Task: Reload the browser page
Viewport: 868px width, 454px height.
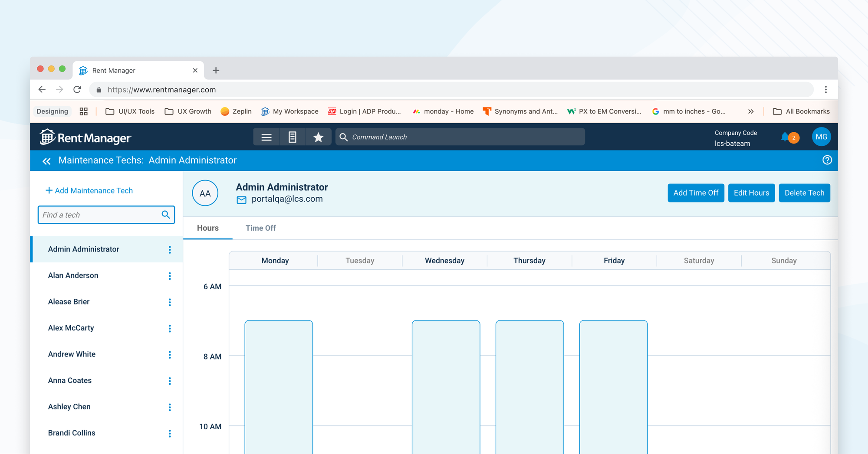Action: [x=77, y=89]
